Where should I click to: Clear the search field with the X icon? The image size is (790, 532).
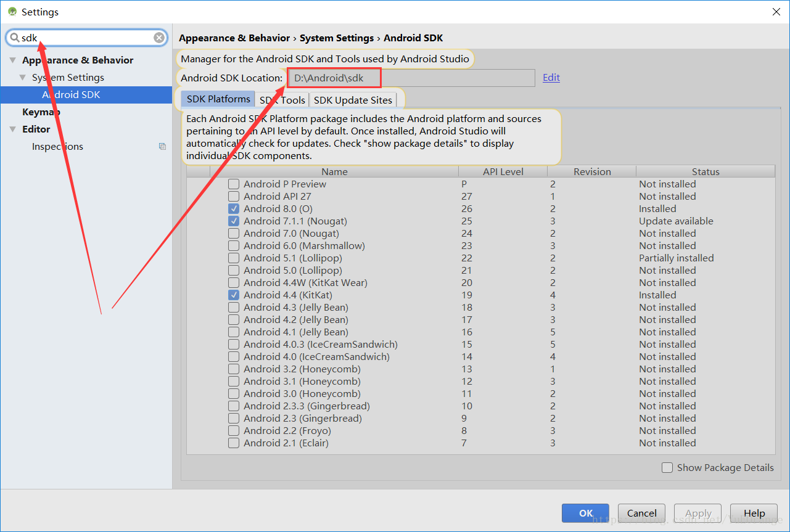[x=159, y=38]
